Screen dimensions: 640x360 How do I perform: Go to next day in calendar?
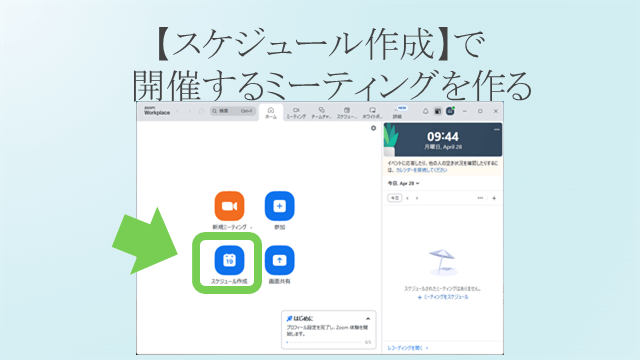point(417,198)
